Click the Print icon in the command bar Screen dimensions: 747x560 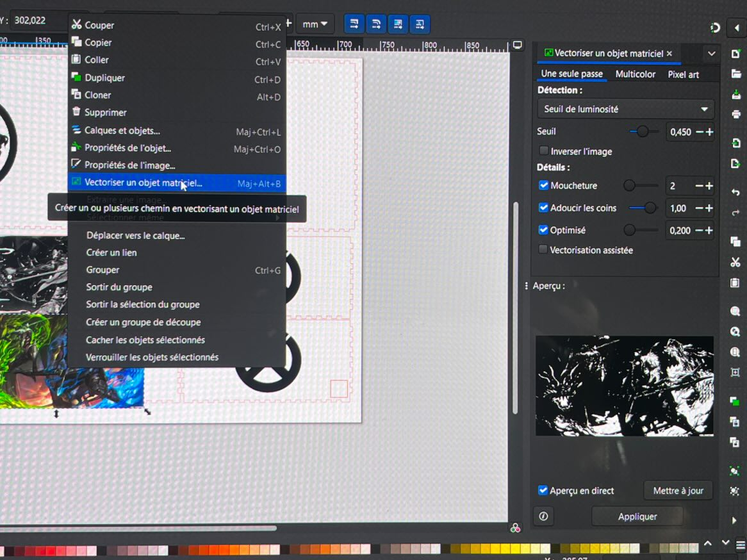coord(735,115)
